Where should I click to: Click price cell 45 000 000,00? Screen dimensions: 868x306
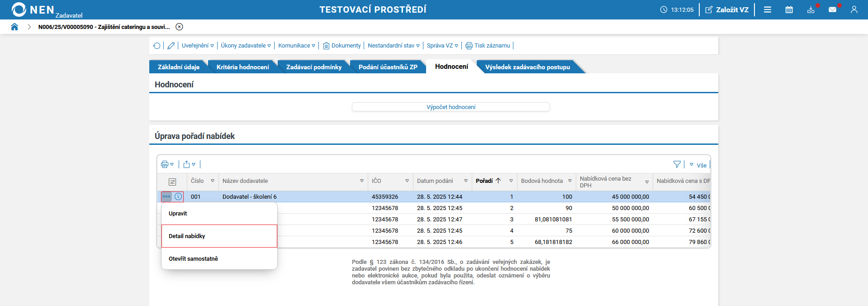(631, 196)
